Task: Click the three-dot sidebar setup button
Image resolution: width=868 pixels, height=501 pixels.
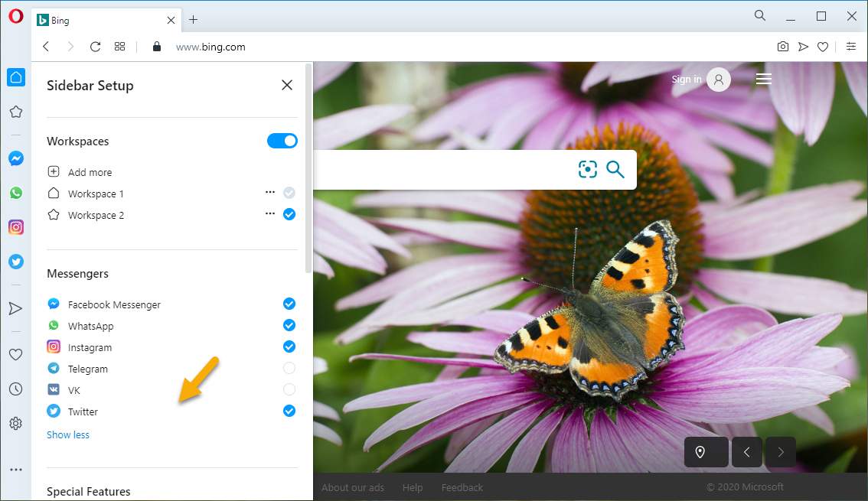Action: tap(16, 470)
